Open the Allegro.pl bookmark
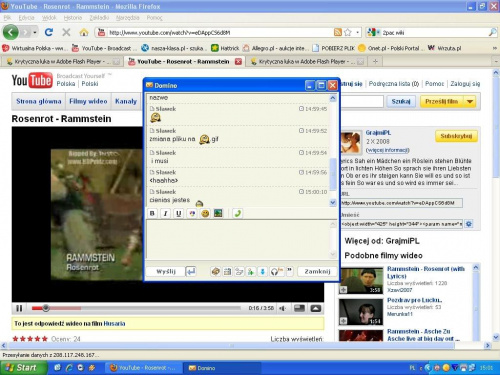 (x=275, y=48)
